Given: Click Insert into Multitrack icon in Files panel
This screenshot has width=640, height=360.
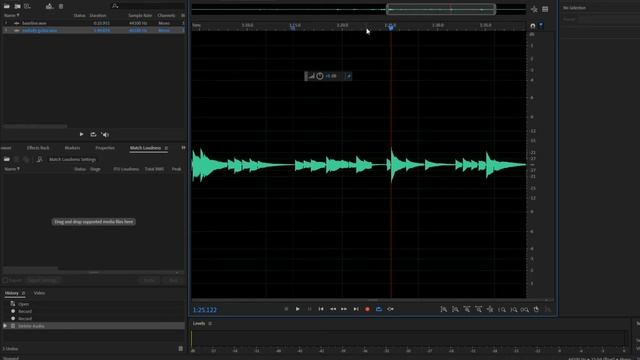Looking at the screenshot, I should click(49, 6).
